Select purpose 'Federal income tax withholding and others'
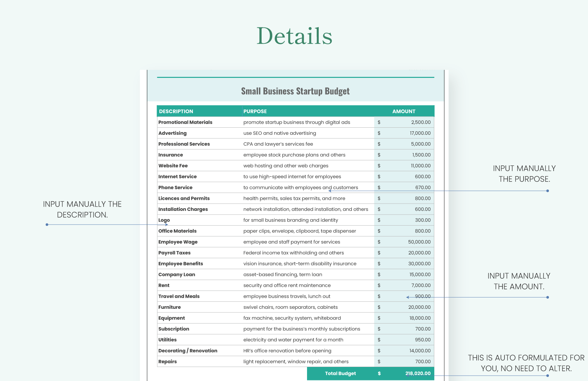 click(294, 253)
